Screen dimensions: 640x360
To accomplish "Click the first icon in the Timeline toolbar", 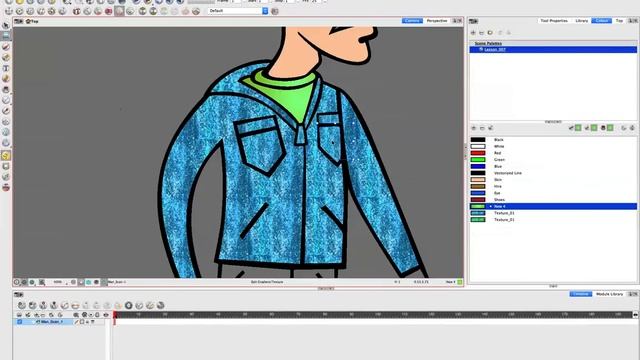I will [22, 305].
